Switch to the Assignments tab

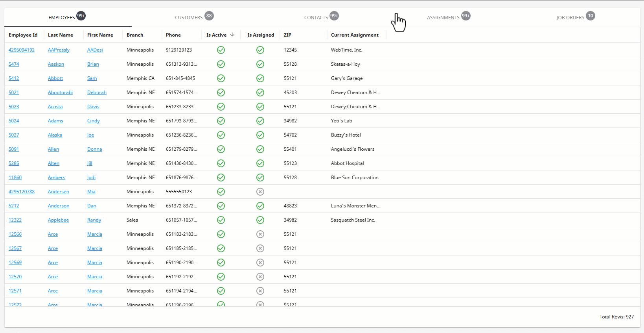click(x=443, y=18)
